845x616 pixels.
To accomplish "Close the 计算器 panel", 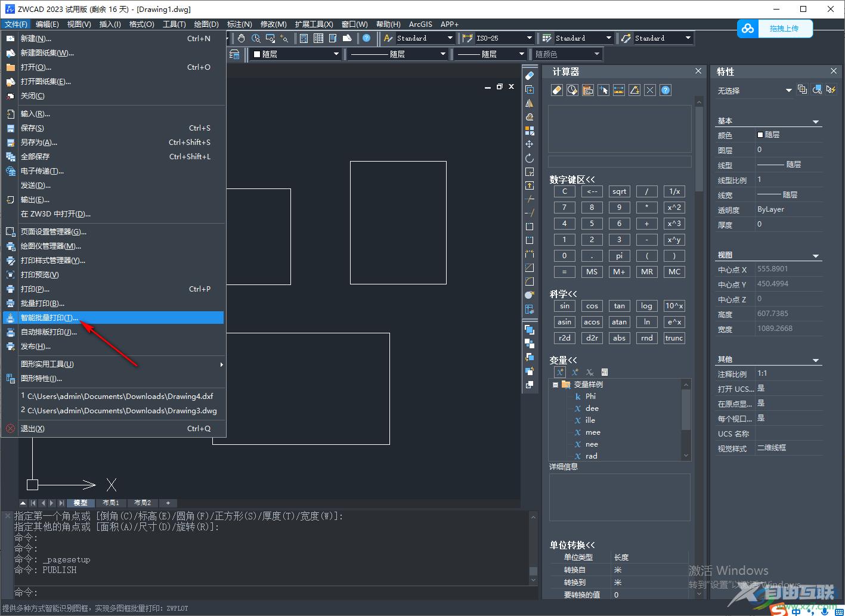I will (698, 71).
